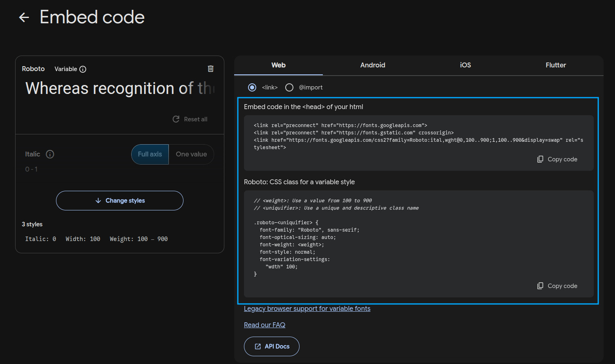Click the info icon next to Italic
This screenshot has height=364, width=615.
coord(50,154)
